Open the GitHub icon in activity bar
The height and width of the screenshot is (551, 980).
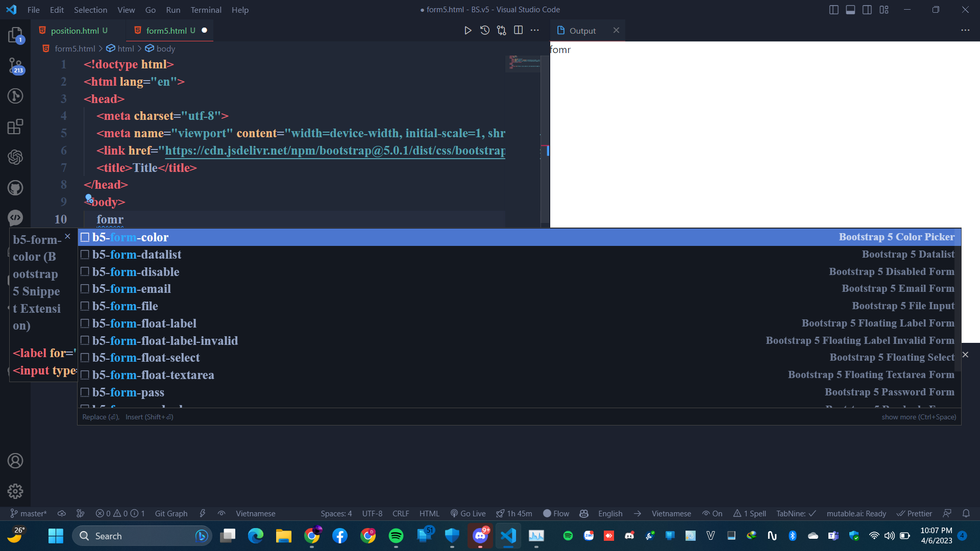15,188
